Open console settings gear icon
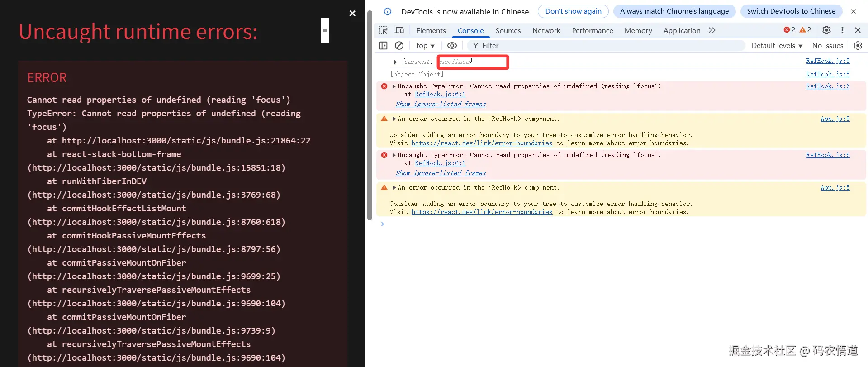Viewport: 868px width, 367px height. point(858,45)
